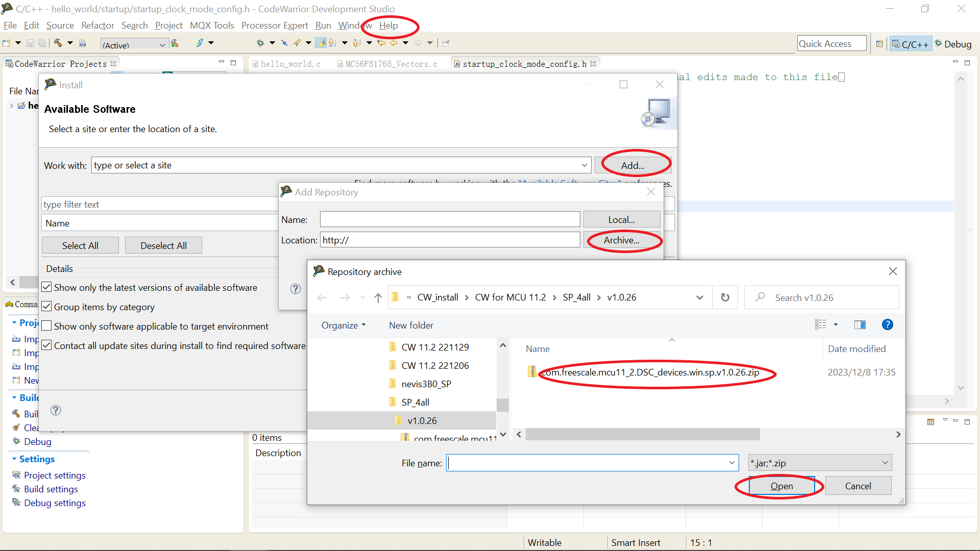Switch to MC56F81768_Vectors.c editor tab
This screenshot has width=980, height=551.
[387, 64]
